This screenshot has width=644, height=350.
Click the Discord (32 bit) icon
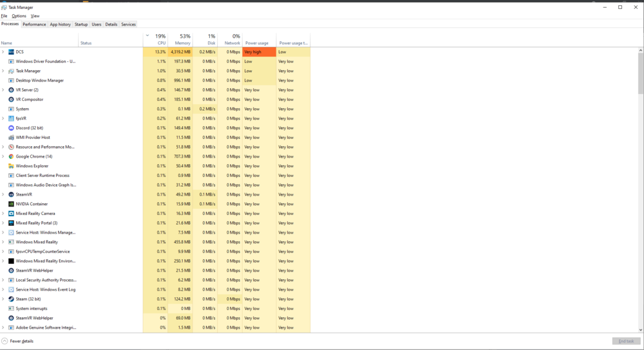click(11, 128)
